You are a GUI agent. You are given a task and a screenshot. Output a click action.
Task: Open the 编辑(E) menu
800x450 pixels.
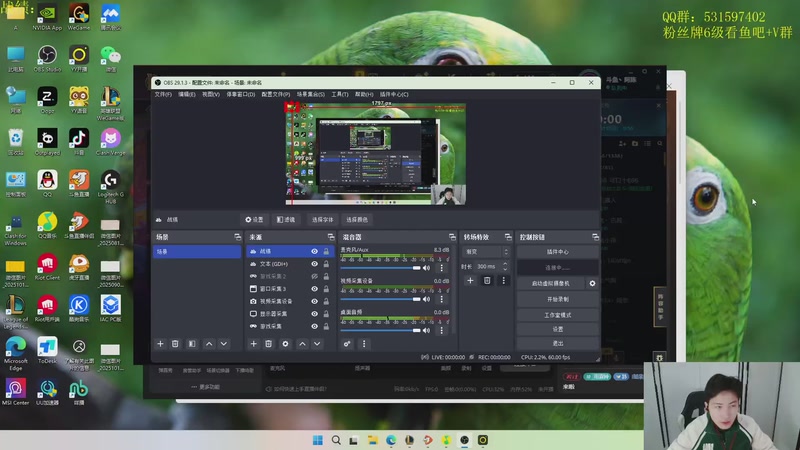pyautogui.click(x=187, y=94)
